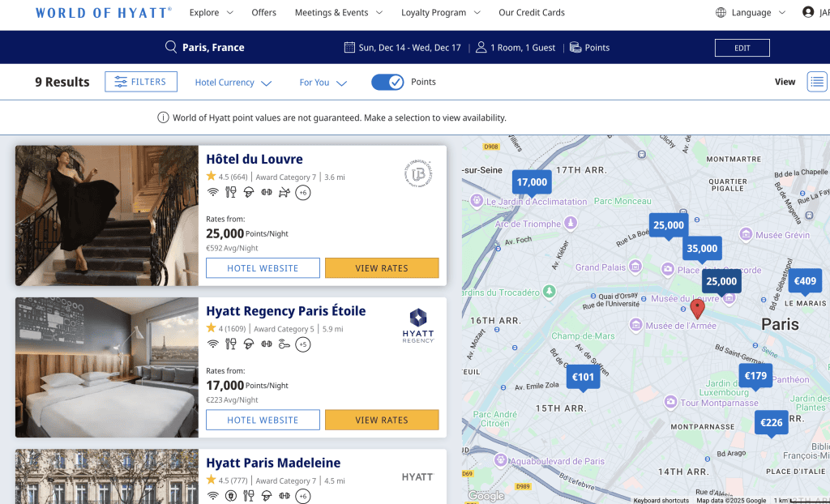Click Hyatt Regency Étoile bedroom photo
Image resolution: width=830 pixels, height=504 pixels.
click(107, 367)
